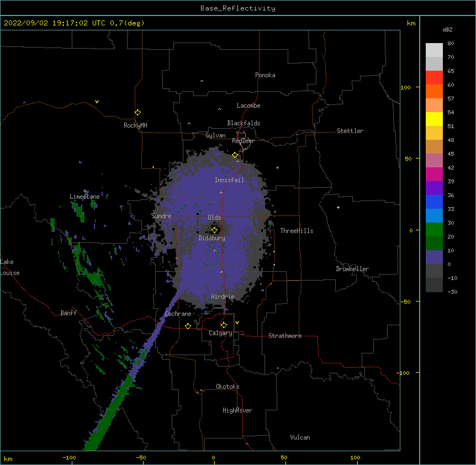The height and width of the screenshot is (465, 476).
Task: Click the 0 tick on bottom axis
Action: point(213,457)
